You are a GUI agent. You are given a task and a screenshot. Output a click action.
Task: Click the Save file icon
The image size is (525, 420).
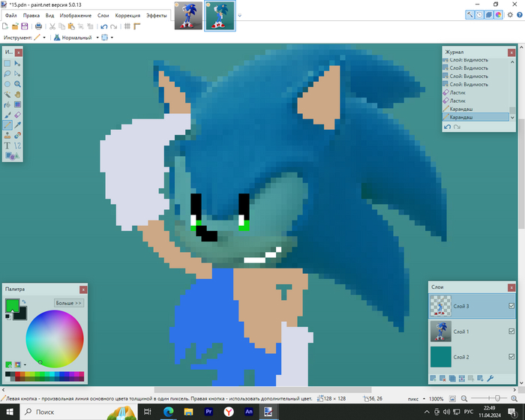pyautogui.click(x=25, y=26)
